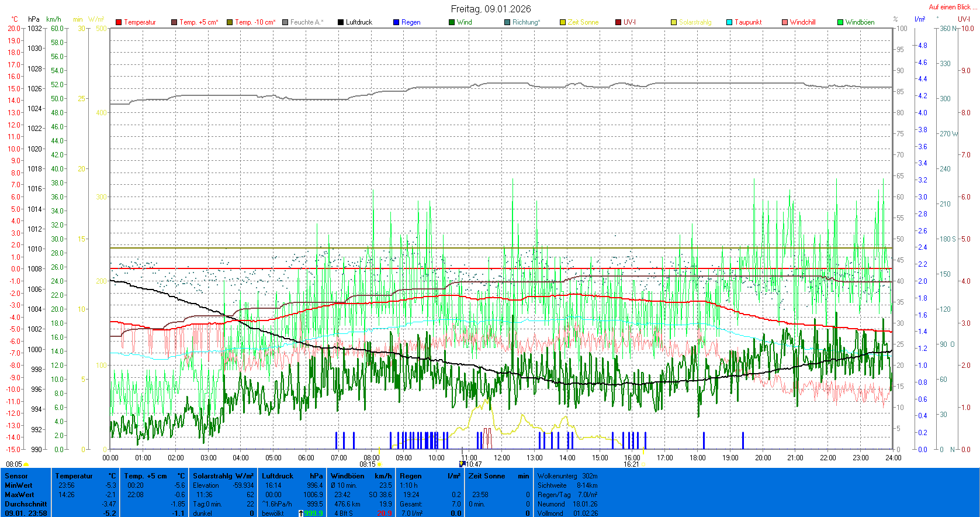980x517 pixels.
Task: Click the Vollmond 01.02.26 entry
Action: (567, 513)
